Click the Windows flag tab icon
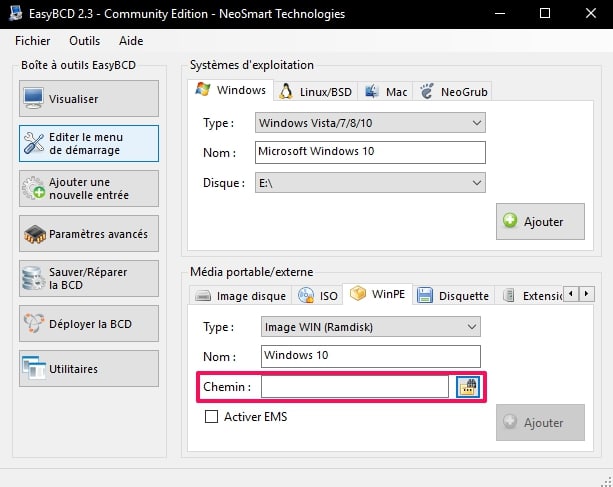The height and width of the screenshot is (487, 613). (x=203, y=90)
